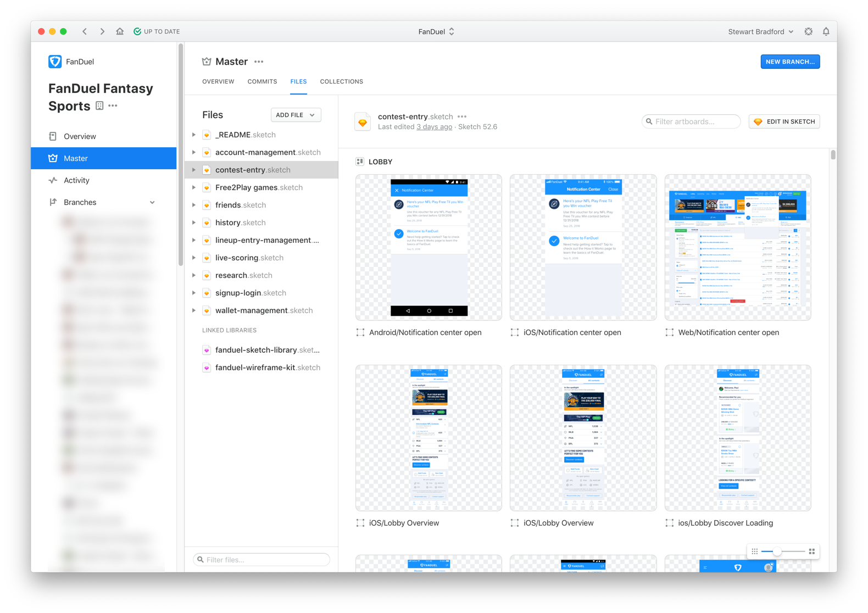Select the FILES tab
Screen dimensions: 868x613
(x=298, y=81)
